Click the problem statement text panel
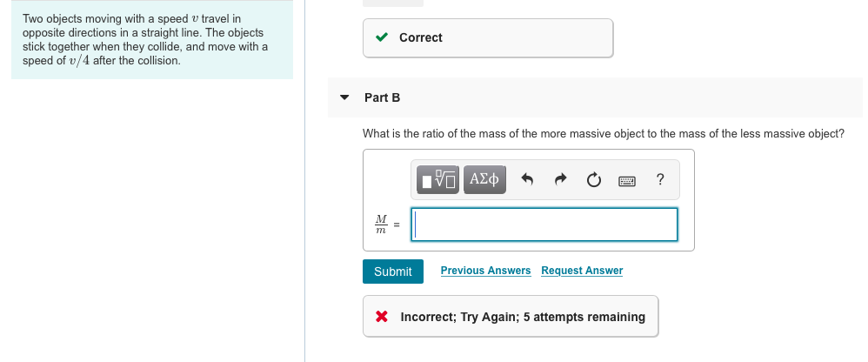The width and height of the screenshot is (868, 362). pyautogui.click(x=152, y=40)
